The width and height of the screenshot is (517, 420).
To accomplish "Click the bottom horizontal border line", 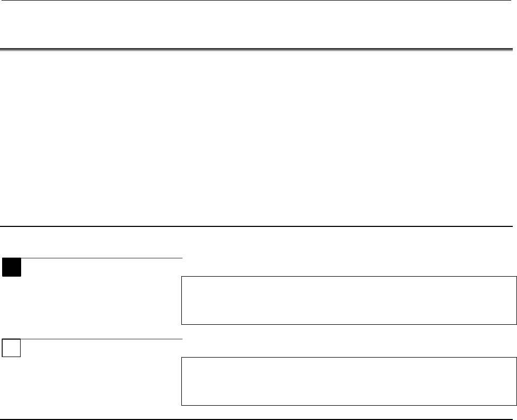I will 258,419.
